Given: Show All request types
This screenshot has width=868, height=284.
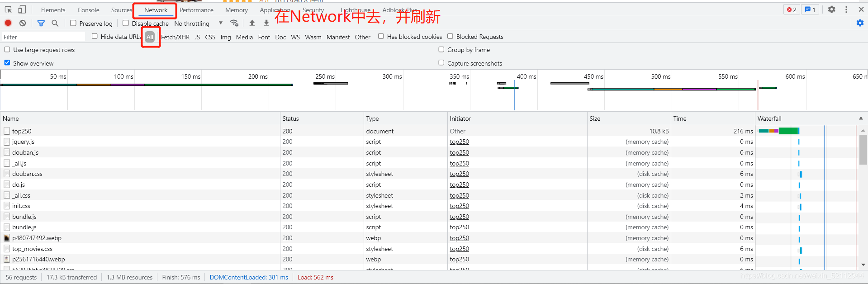Looking at the screenshot, I should click(x=150, y=37).
